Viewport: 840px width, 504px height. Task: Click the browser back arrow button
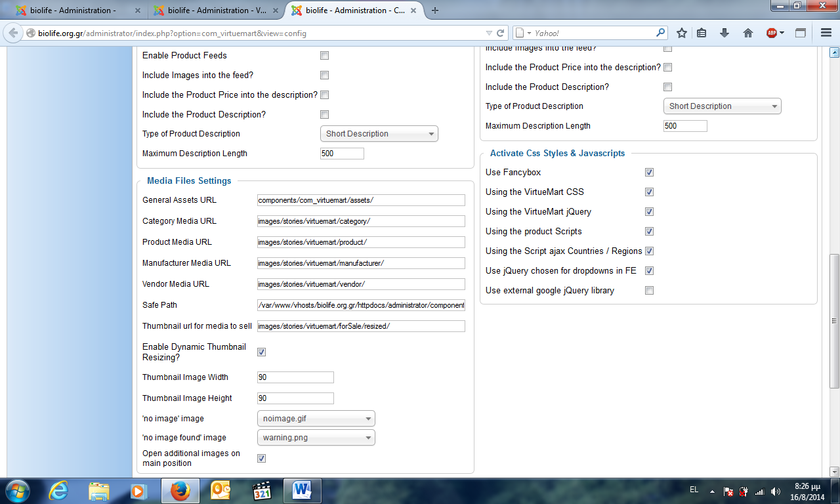coord(13,33)
